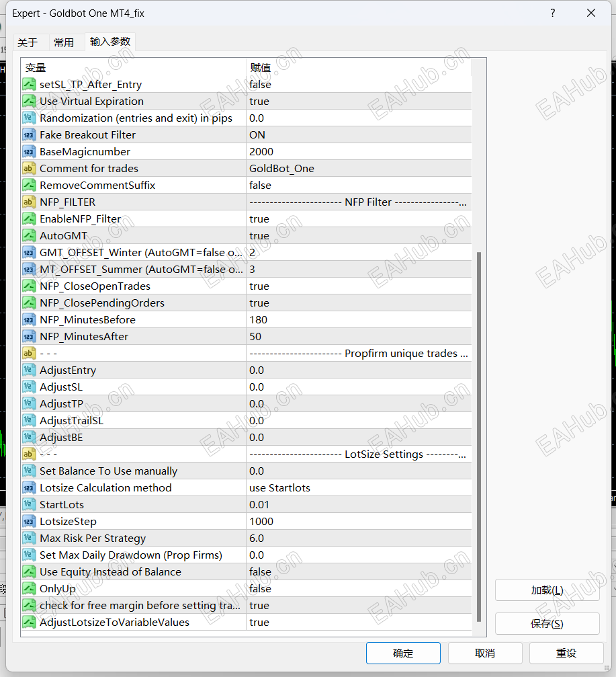Image resolution: width=616 pixels, height=677 pixels.
Task: Click the OnlyUp row icon
Action: click(29, 589)
